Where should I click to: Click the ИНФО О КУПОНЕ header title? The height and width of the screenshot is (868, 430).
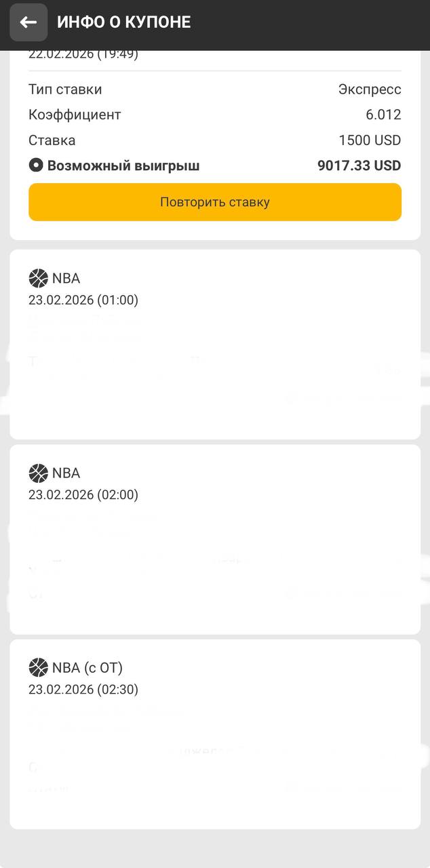123,22
